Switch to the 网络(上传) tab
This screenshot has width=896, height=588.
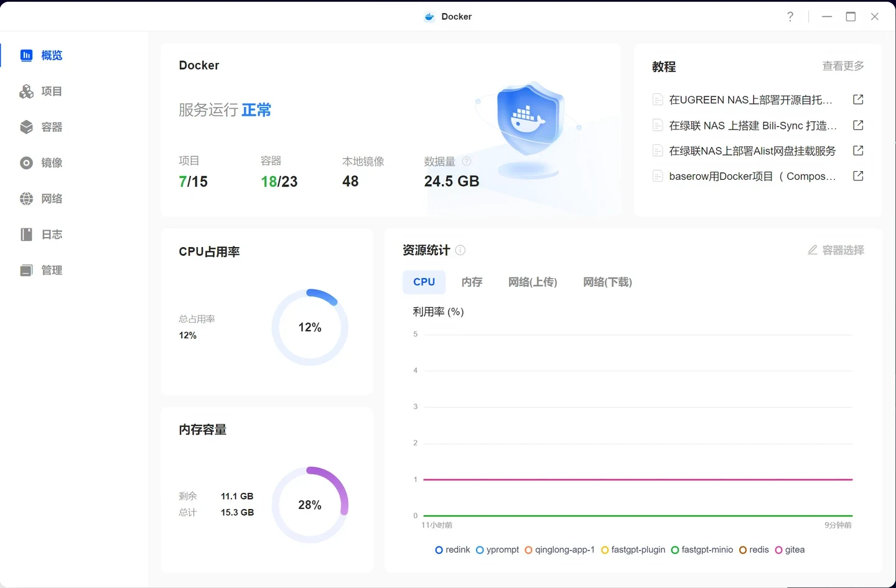[x=533, y=282]
